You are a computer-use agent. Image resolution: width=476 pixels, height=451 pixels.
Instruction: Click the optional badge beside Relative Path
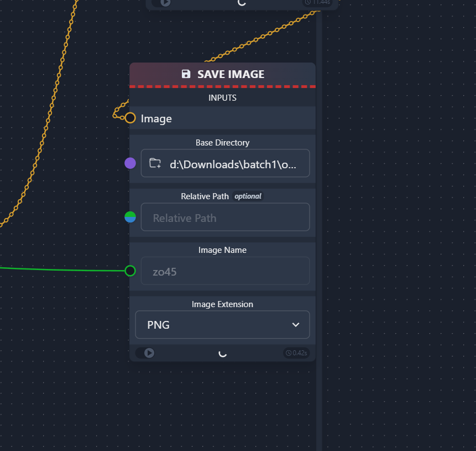click(248, 196)
